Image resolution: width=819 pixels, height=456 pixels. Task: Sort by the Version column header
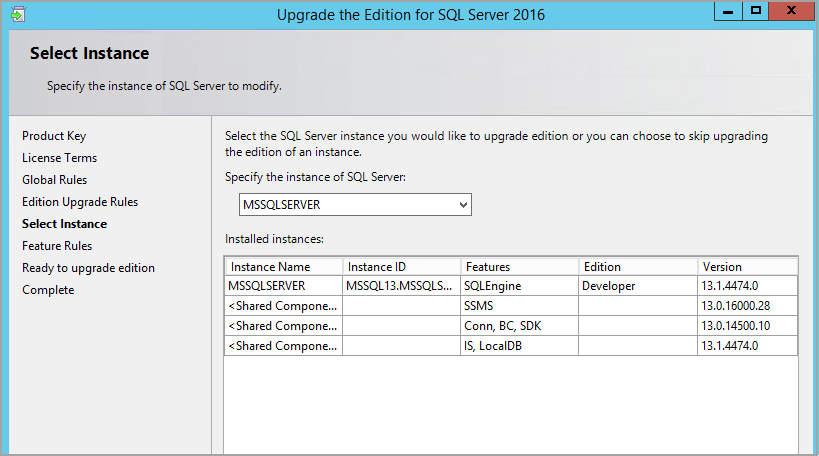pos(747,267)
